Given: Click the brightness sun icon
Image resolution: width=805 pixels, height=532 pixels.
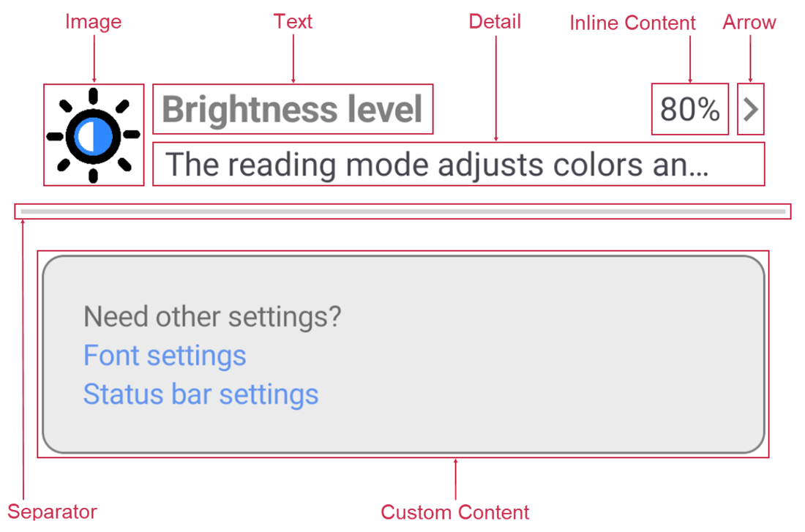Looking at the screenshot, I should click(94, 135).
